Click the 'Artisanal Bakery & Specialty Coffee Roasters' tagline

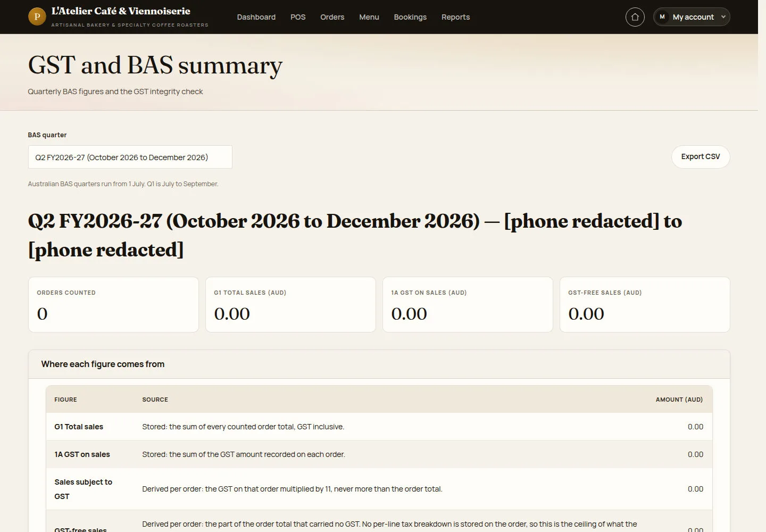tap(130, 25)
